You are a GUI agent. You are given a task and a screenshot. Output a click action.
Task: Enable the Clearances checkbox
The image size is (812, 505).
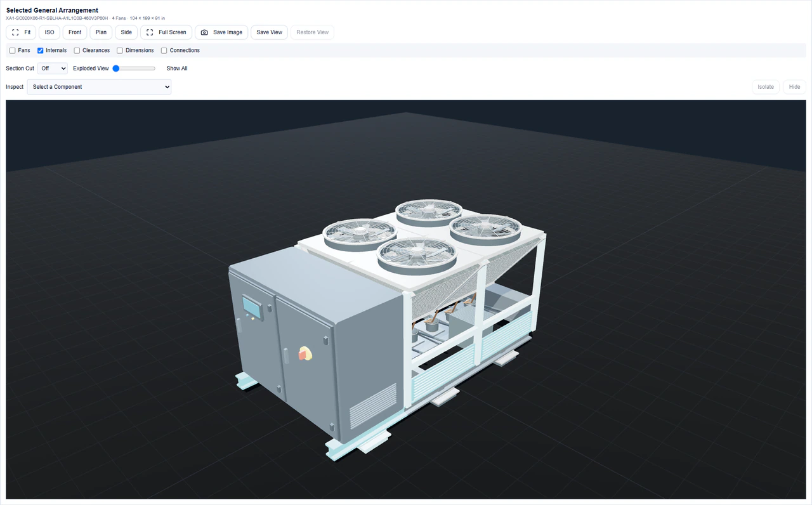[x=77, y=51]
